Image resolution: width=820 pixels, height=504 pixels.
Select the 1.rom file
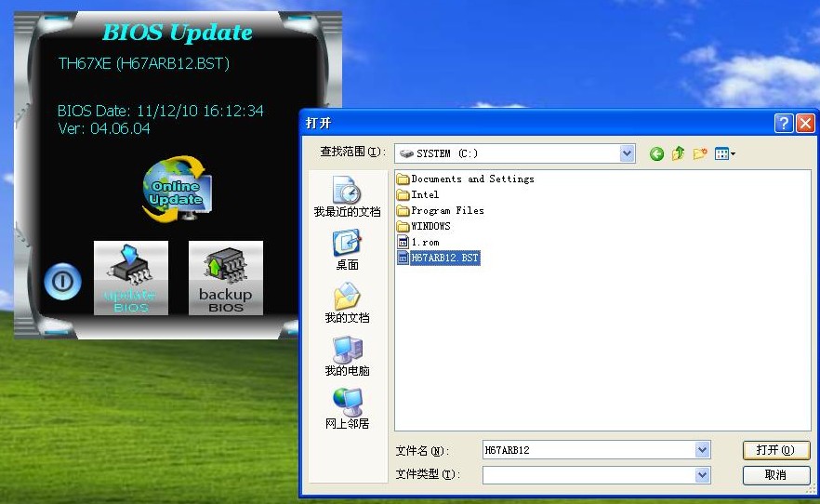click(x=418, y=242)
